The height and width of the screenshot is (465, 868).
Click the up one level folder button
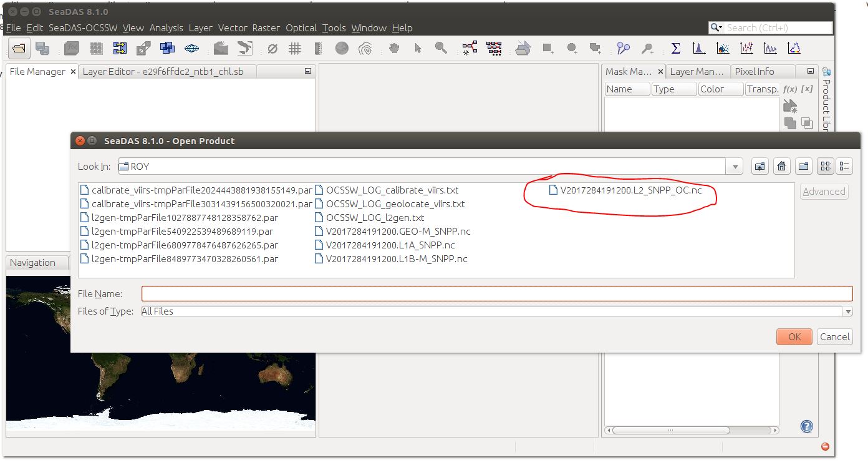pyautogui.click(x=759, y=167)
